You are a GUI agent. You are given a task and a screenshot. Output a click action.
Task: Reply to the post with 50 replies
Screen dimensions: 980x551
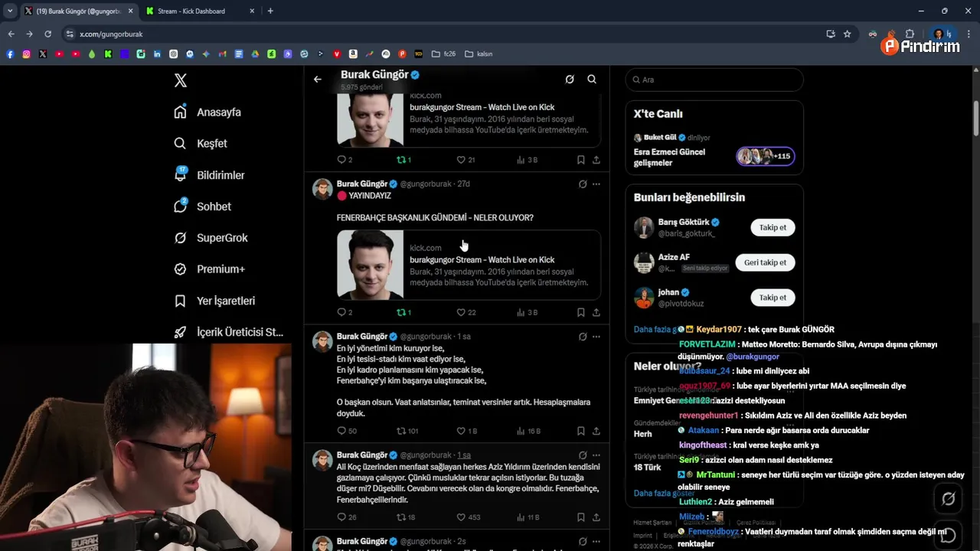tap(347, 431)
